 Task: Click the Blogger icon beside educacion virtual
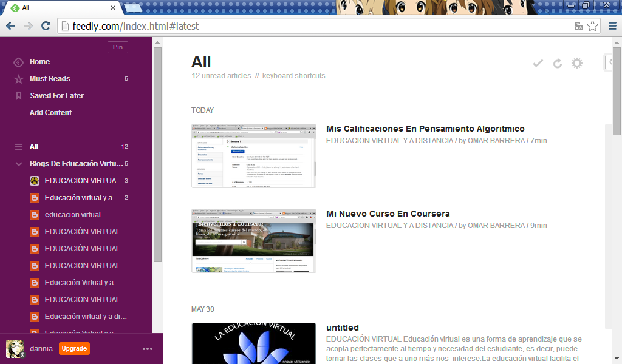tap(35, 215)
